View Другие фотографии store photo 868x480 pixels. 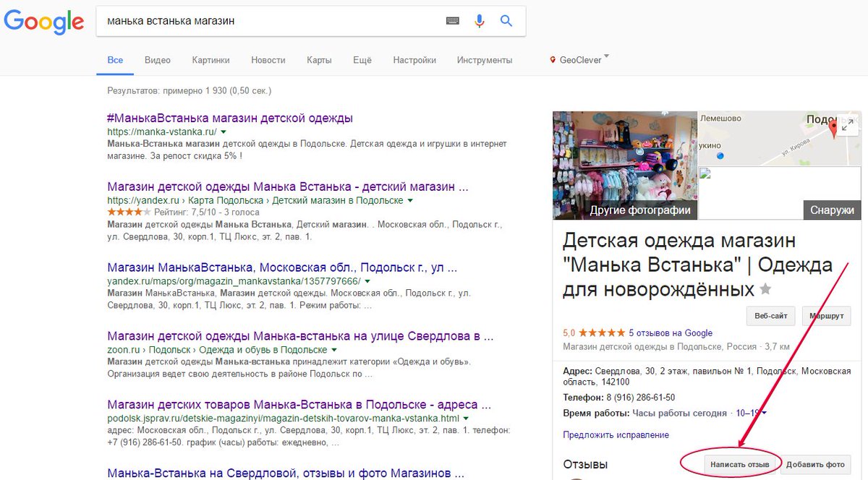coord(625,166)
